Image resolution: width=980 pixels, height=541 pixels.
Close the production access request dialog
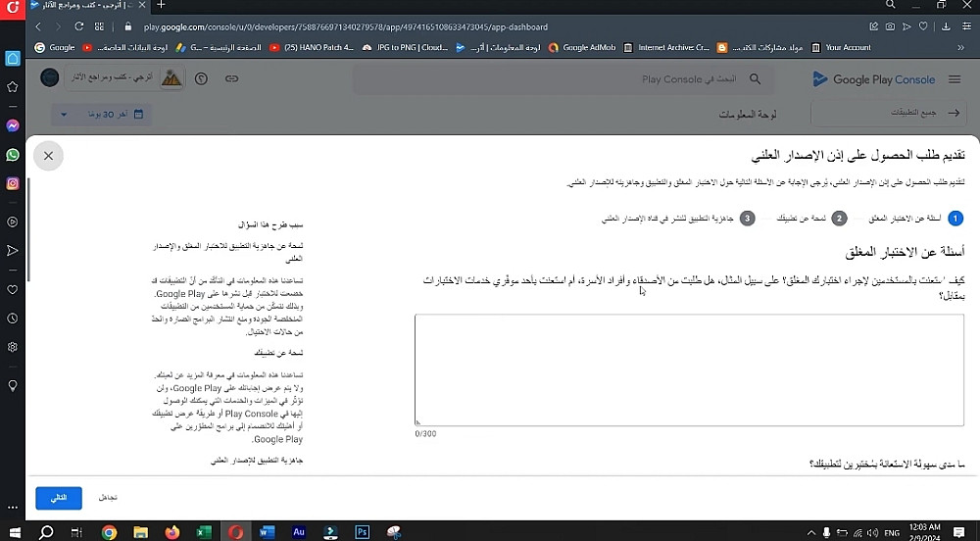coord(48,156)
